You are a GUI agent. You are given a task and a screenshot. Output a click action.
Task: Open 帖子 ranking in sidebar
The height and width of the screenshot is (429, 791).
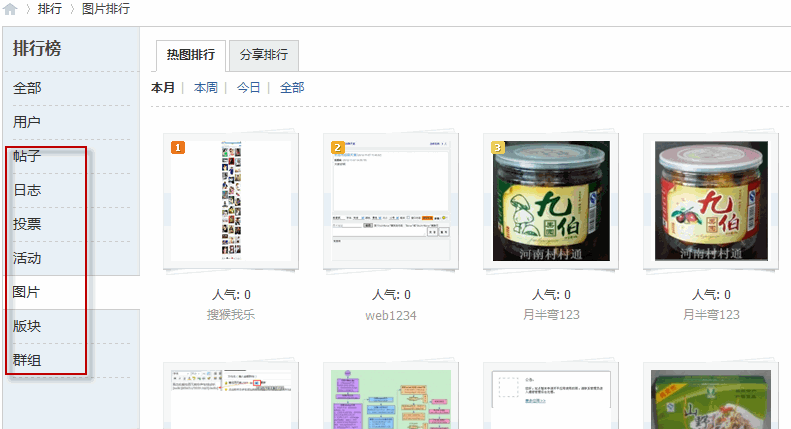tap(27, 156)
